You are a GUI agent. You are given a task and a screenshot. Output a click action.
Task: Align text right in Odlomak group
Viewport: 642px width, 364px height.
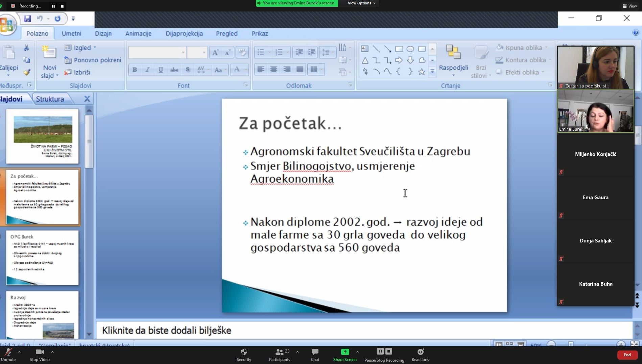(x=287, y=69)
